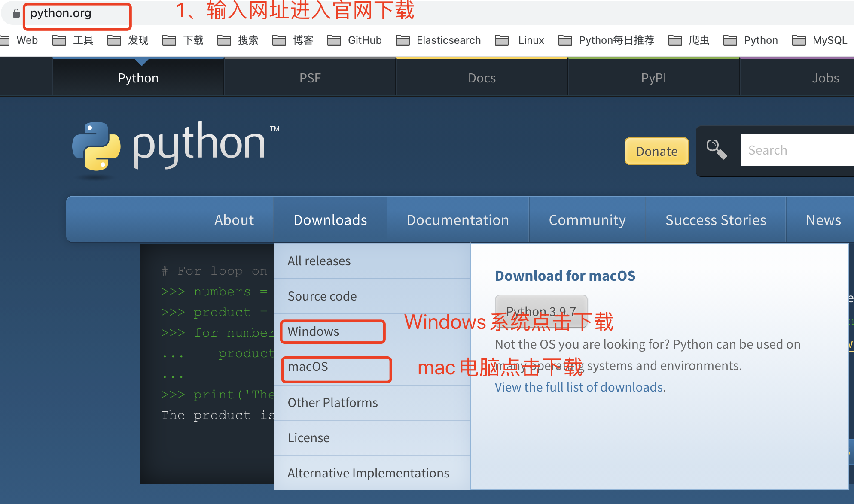Open the Community navigation menu
The width and height of the screenshot is (854, 504).
pyautogui.click(x=587, y=220)
